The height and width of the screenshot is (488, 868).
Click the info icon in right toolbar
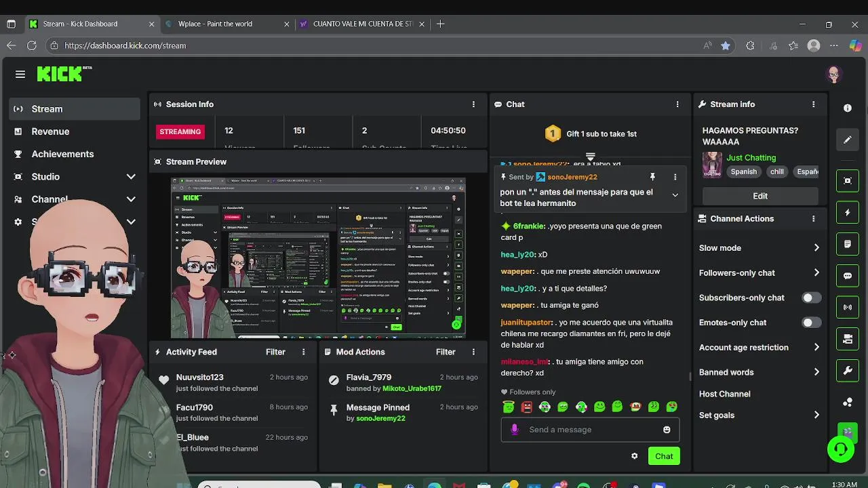point(848,108)
